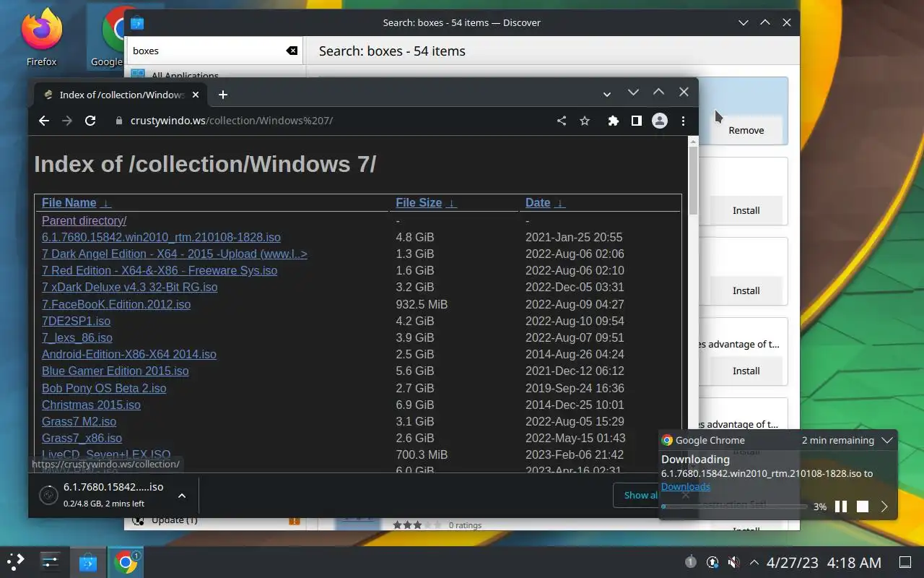Toggle Chrome side panel icon
The width and height of the screenshot is (924, 578).
point(636,121)
